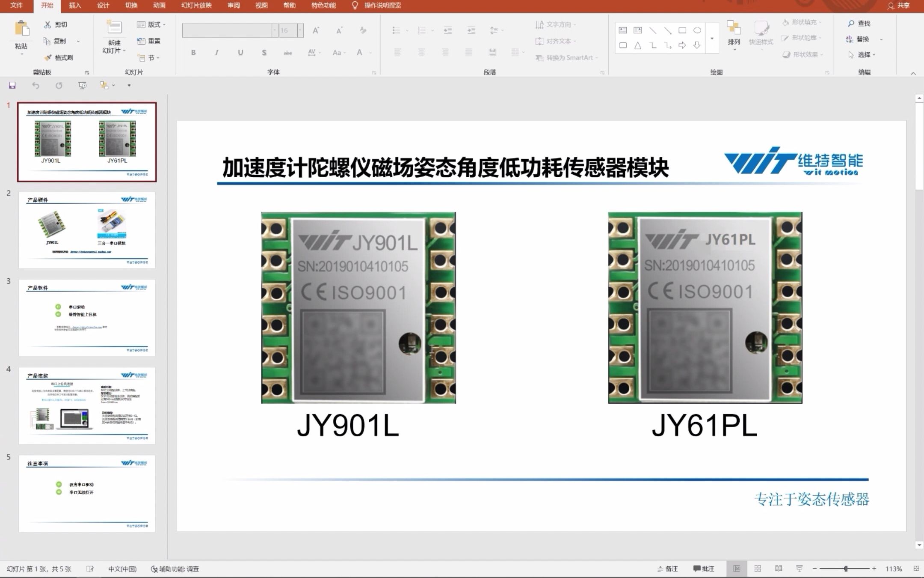Open the font size dropdown arrow
Screen dimensions: 924x578
tap(300, 30)
